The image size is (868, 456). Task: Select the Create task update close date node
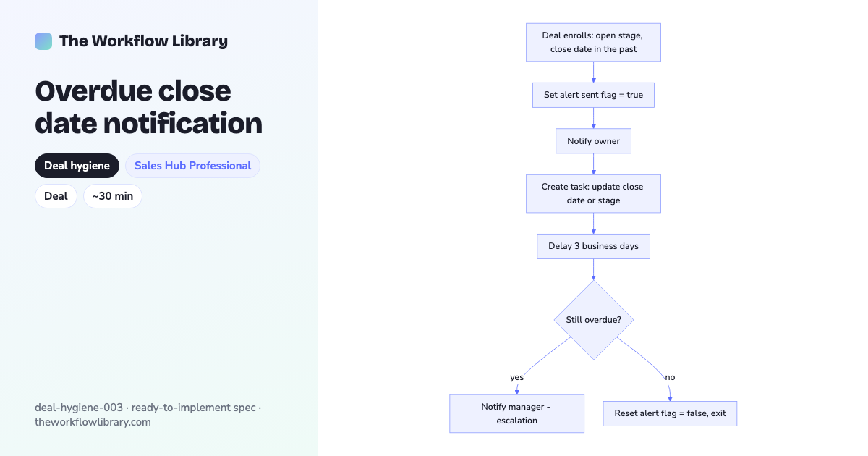click(x=593, y=193)
